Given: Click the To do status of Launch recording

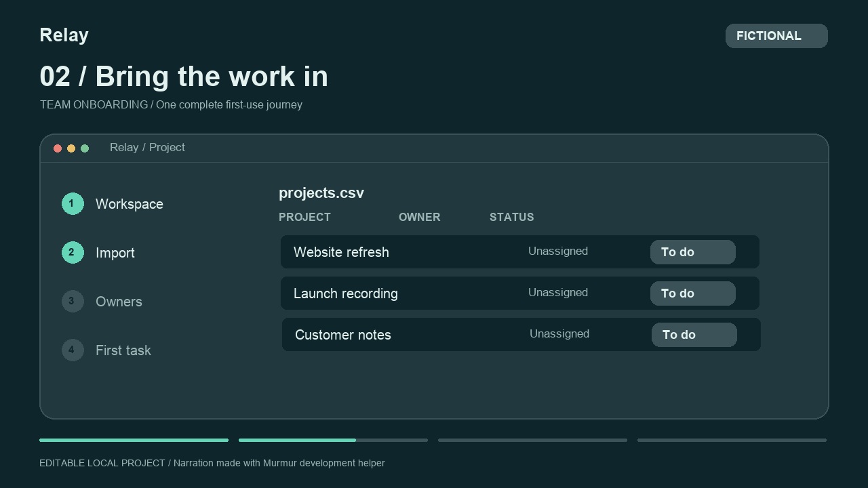Looking at the screenshot, I should (x=693, y=293).
